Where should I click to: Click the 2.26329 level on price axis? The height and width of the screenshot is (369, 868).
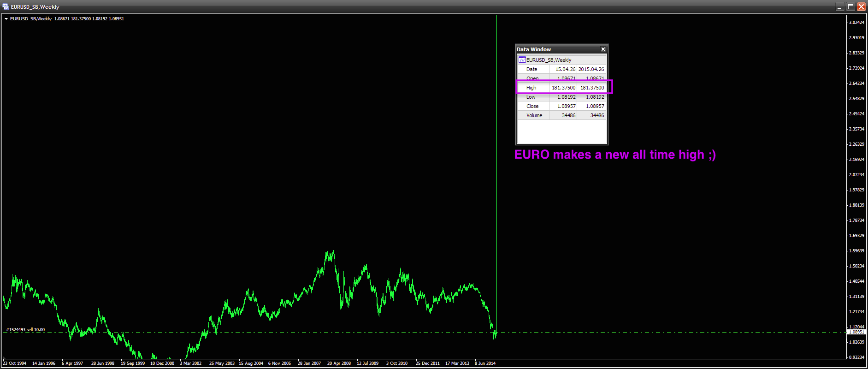[856, 144]
